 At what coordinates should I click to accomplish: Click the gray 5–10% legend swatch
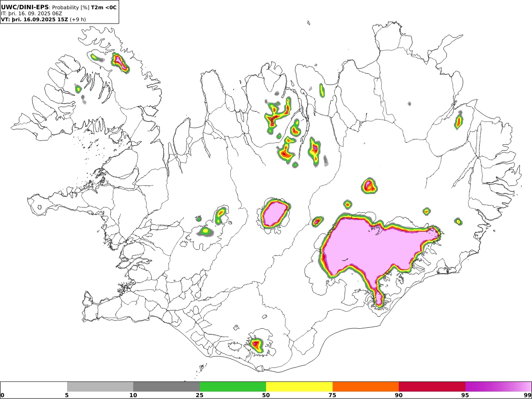100,387
